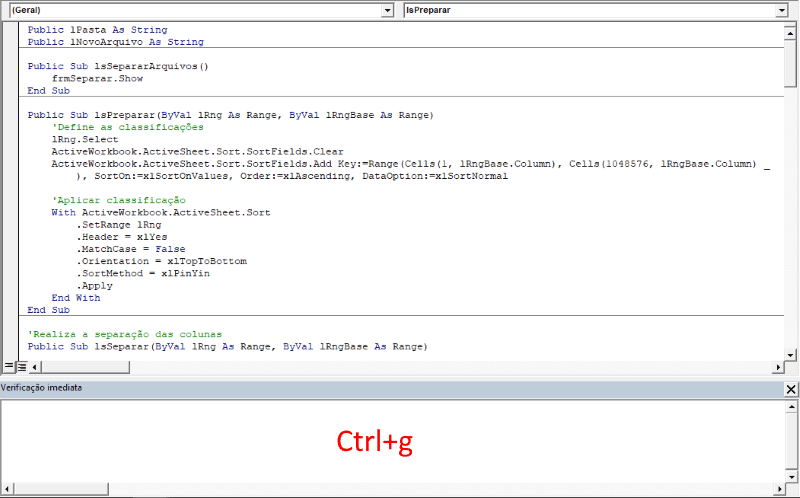Click the '.Apply' line
The width and height of the screenshot is (800, 498).
click(95, 286)
